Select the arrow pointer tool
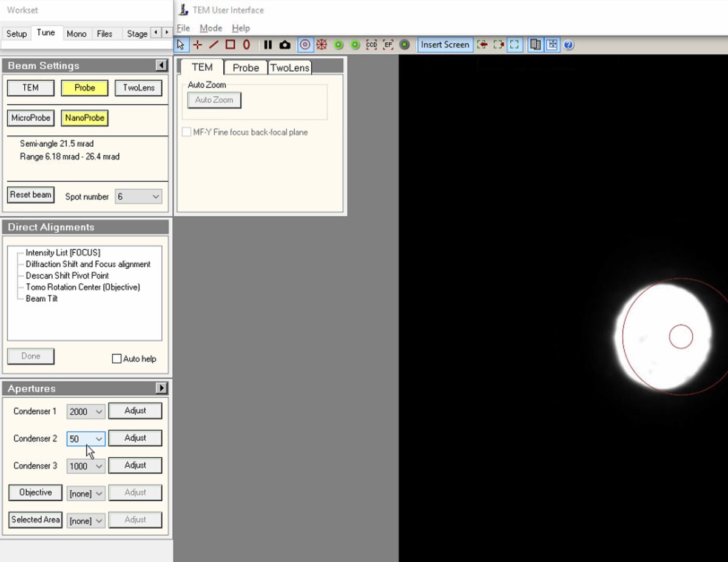The image size is (728, 562). [x=180, y=44]
